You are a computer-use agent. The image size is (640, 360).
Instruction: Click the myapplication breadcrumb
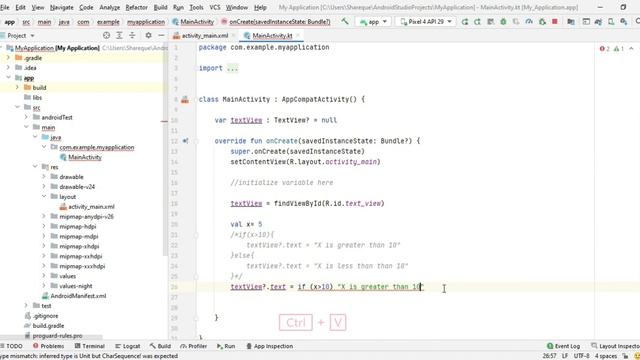(146, 22)
